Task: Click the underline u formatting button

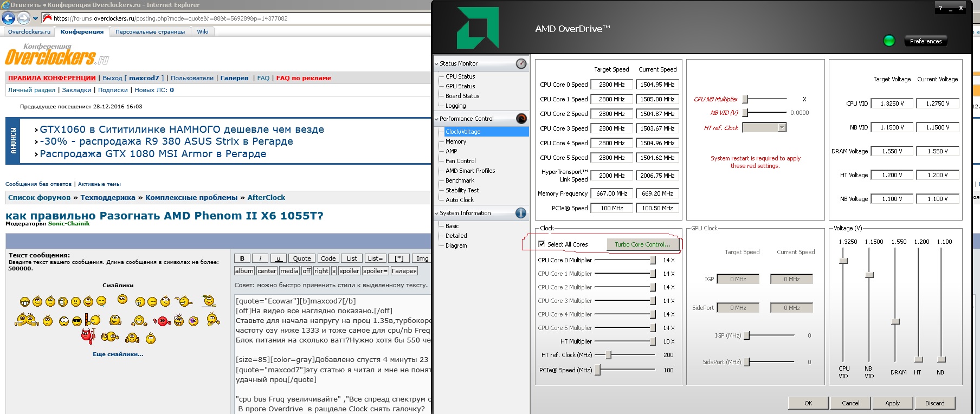Action: (278, 258)
